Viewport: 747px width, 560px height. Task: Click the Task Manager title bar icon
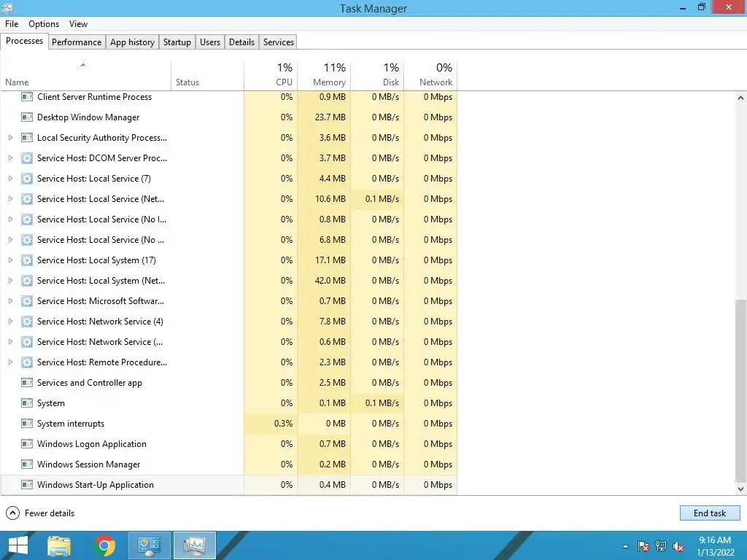tap(7, 7)
